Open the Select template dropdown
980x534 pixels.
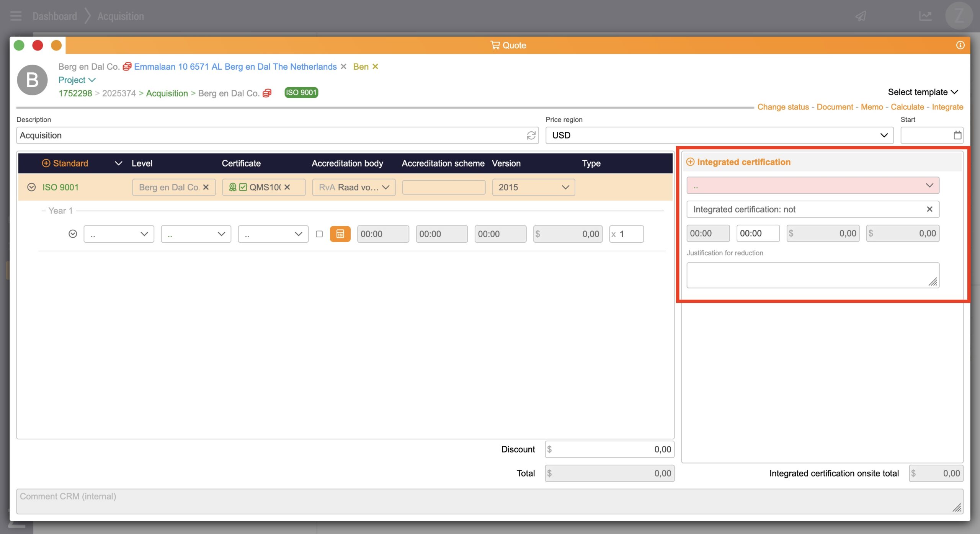pyautogui.click(x=923, y=92)
